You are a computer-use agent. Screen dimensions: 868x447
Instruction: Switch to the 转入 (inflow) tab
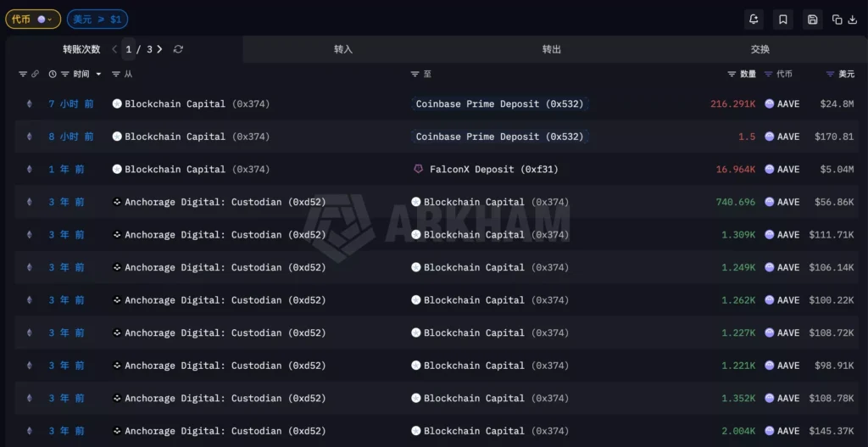click(343, 49)
